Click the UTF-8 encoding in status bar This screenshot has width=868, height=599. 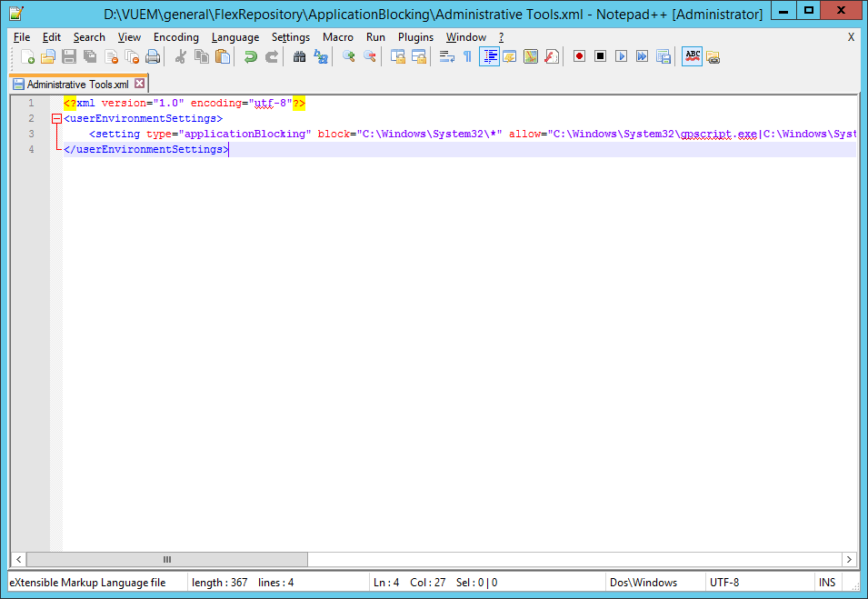(x=724, y=583)
